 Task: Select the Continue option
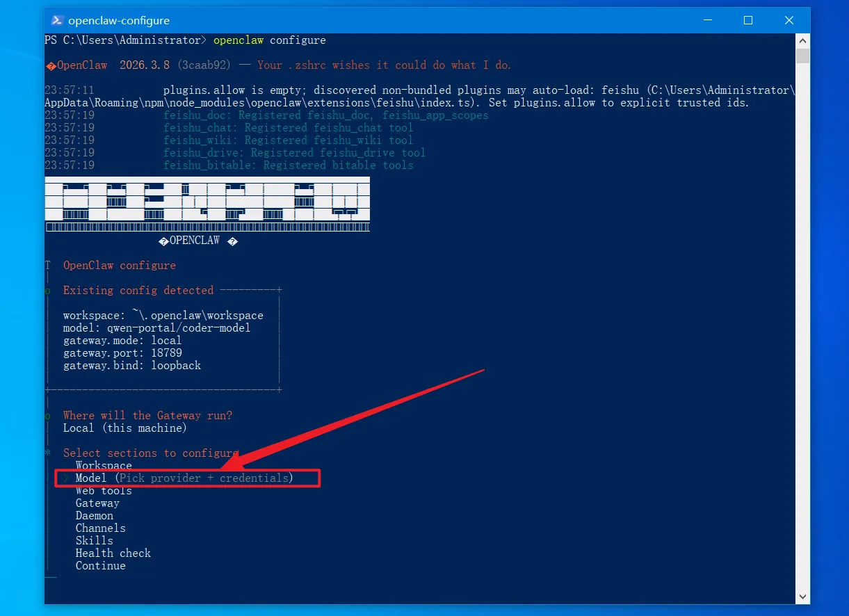click(101, 565)
